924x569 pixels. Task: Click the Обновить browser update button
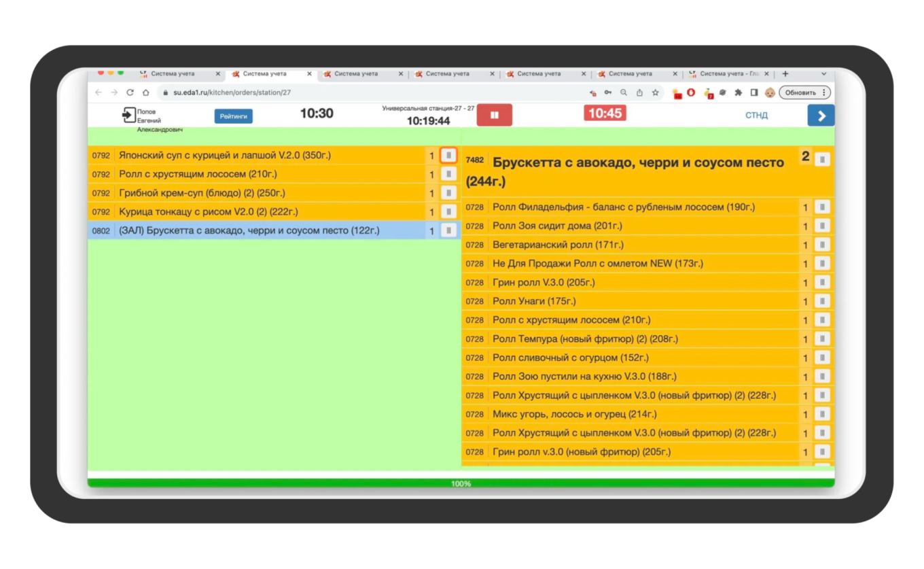click(x=804, y=92)
